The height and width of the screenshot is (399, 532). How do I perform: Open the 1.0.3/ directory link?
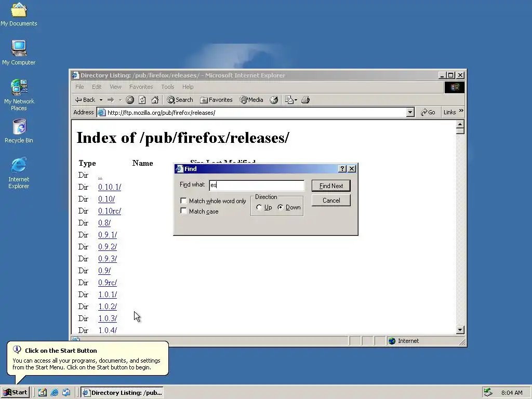coord(108,318)
